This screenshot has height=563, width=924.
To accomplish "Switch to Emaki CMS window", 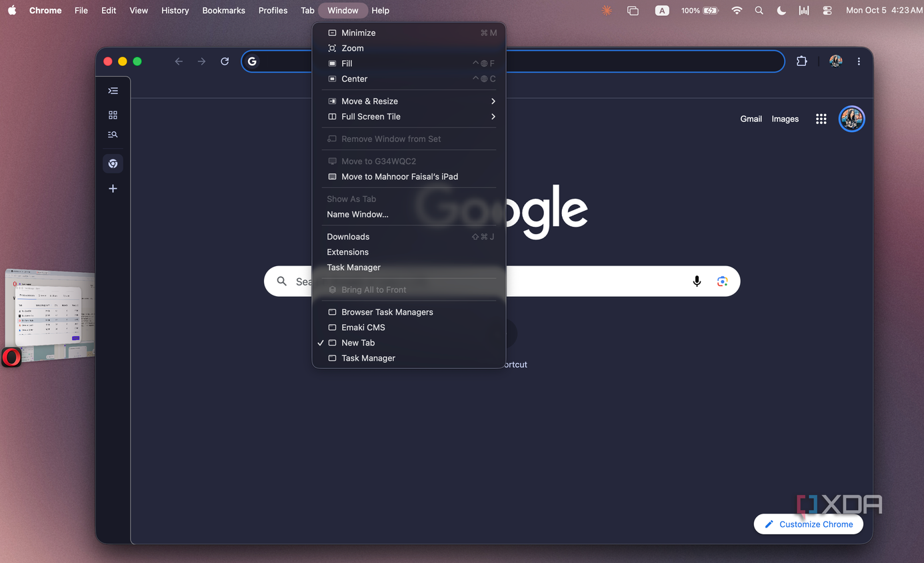I will click(x=409, y=328).
